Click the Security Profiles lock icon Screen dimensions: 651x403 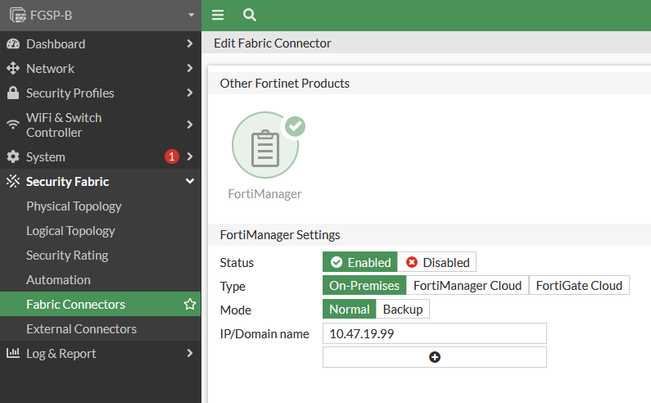pyautogui.click(x=13, y=93)
